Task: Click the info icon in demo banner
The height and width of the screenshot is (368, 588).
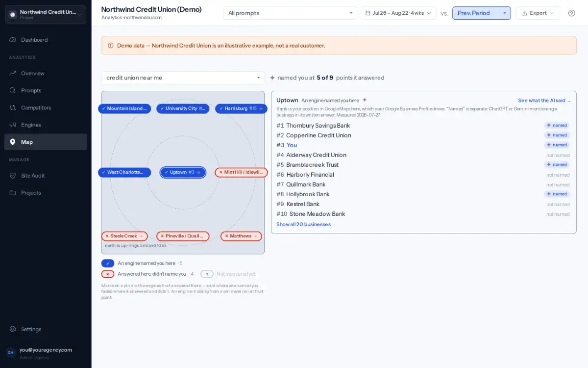Action: point(110,46)
